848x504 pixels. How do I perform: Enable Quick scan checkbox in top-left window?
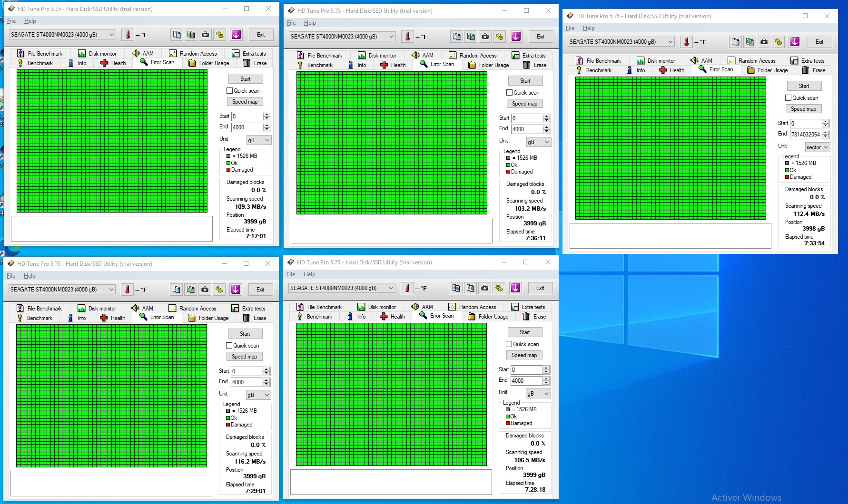pos(230,91)
